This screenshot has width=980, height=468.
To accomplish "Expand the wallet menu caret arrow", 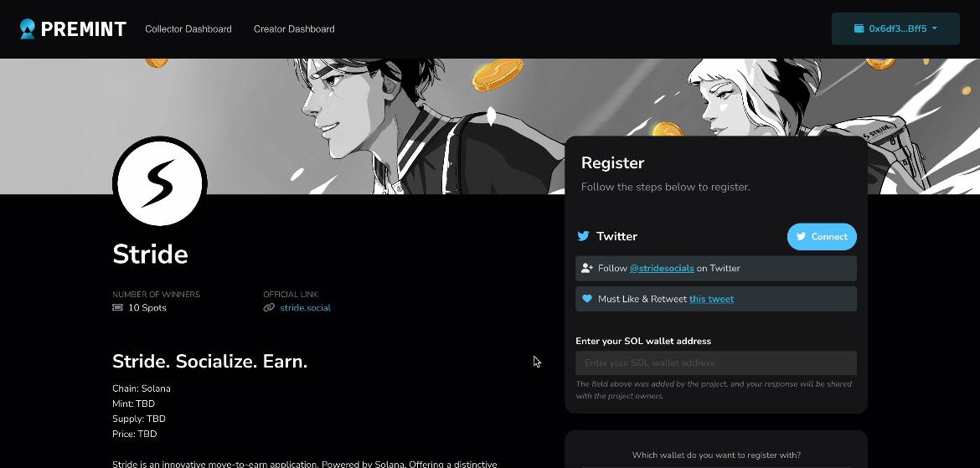I will [935, 28].
